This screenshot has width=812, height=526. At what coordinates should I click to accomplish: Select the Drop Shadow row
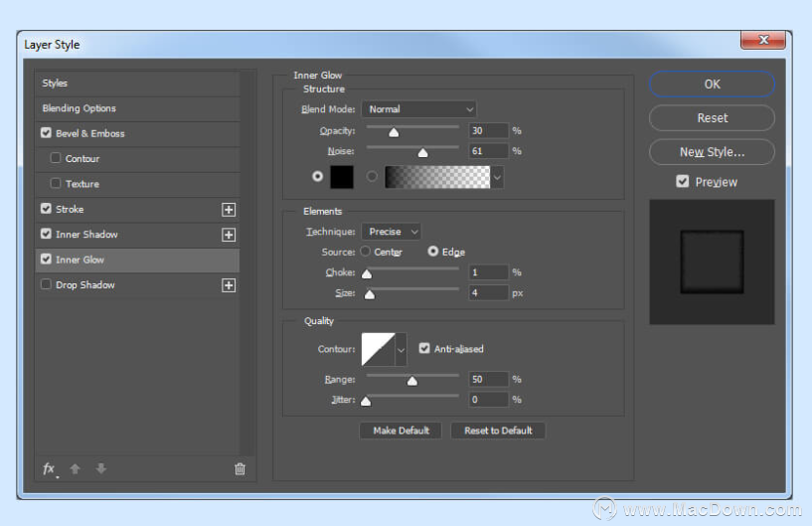coord(137,285)
